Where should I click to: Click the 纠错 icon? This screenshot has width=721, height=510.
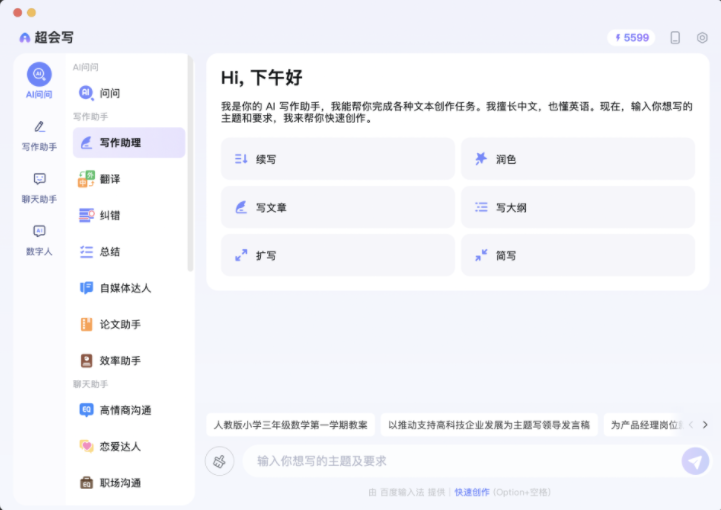coord(86,215)
